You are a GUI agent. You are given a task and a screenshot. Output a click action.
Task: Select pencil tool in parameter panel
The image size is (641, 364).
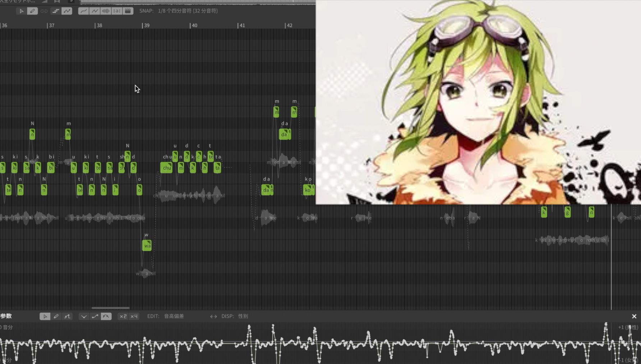56,316
